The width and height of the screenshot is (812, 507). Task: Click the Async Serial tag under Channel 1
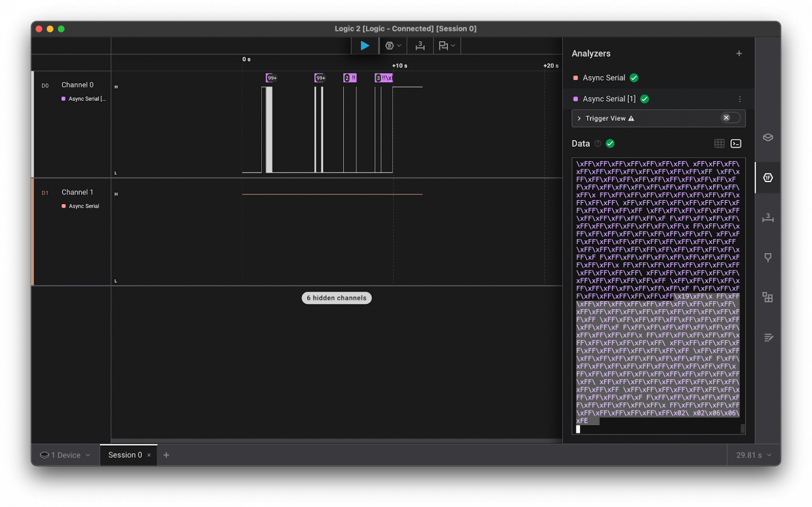(x=81, y=206)
